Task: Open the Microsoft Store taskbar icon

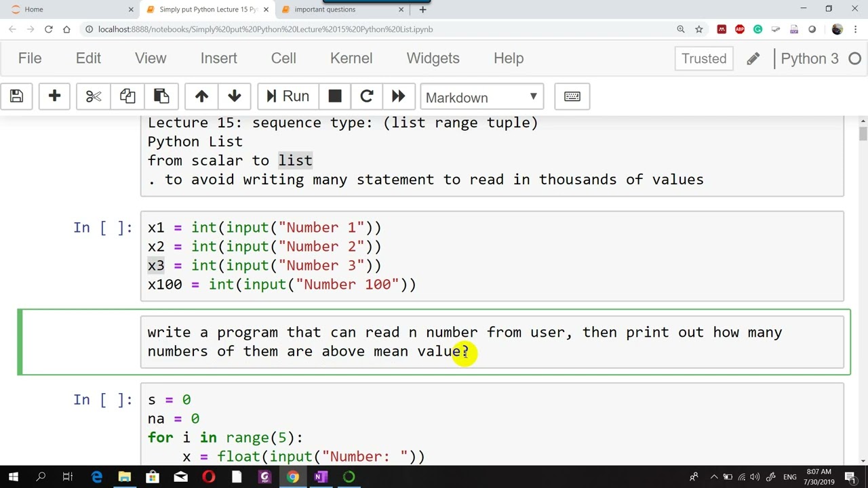Action: point(153,477)
